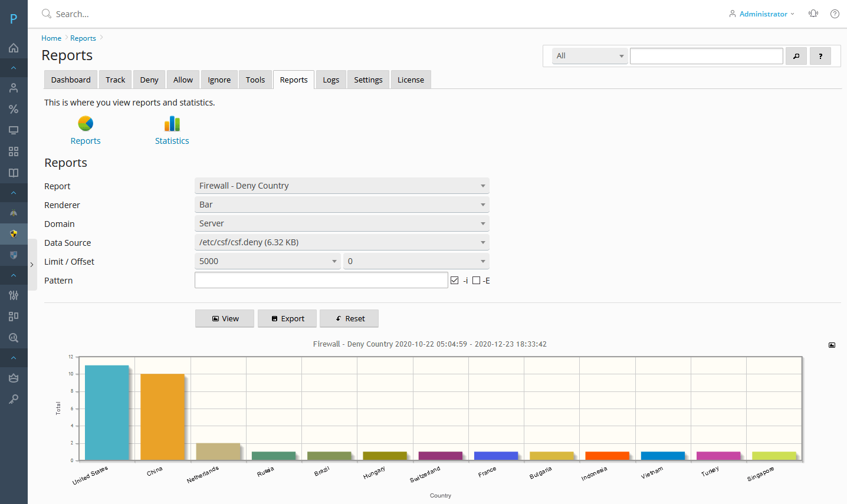
Task: Open the key icon in the sidebar
Action: [14, 399]
